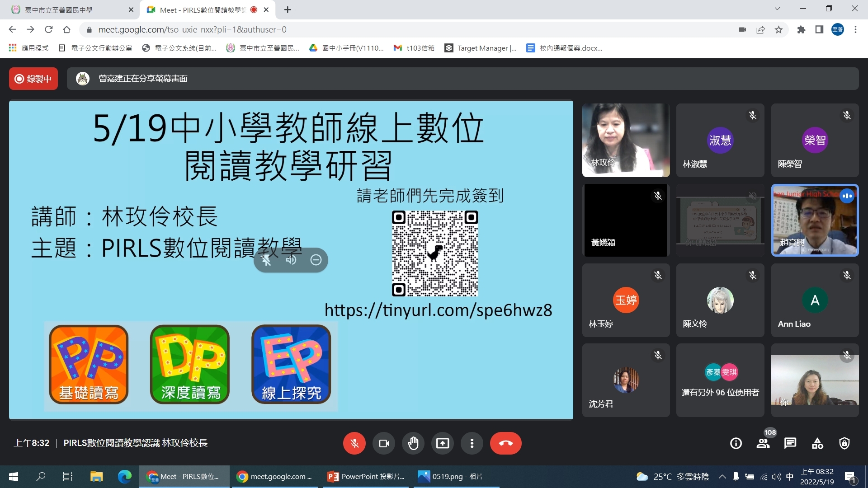Select 林玫伶 video thumbnail
Viewport: 868px width, 488px height.
pos(626,140)
